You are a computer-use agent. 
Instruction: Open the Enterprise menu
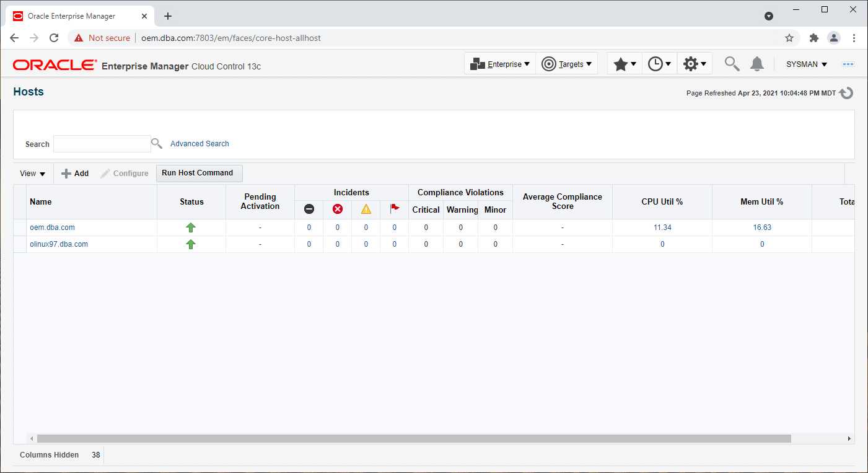click(x=500, y=64)
